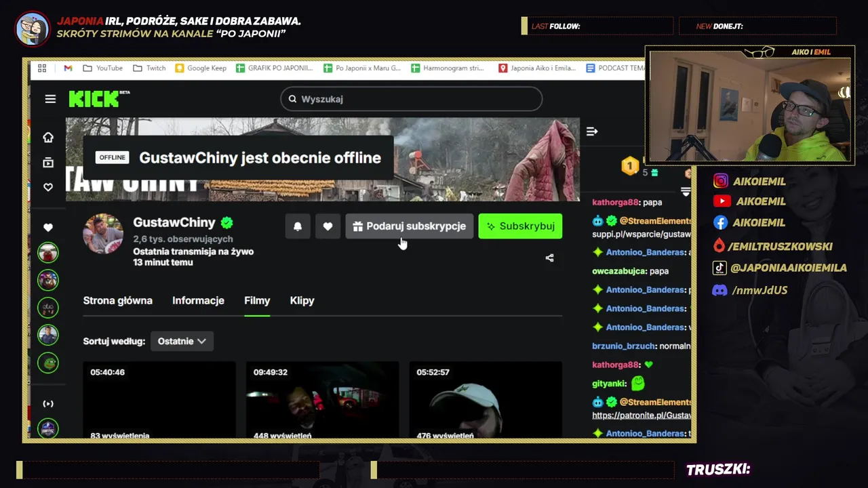
Task: Click the green Subskrybuj button
Action: (x=521, y=226)
